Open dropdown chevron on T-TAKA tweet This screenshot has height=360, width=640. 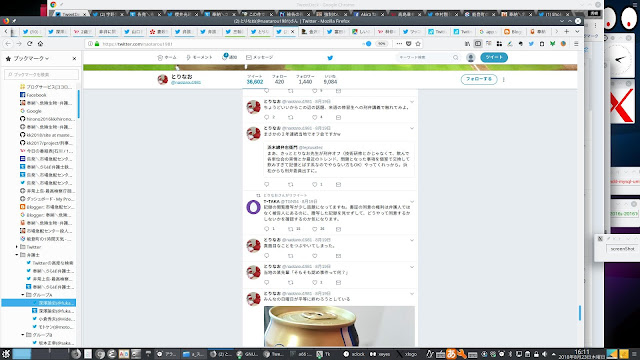point(412,202)
